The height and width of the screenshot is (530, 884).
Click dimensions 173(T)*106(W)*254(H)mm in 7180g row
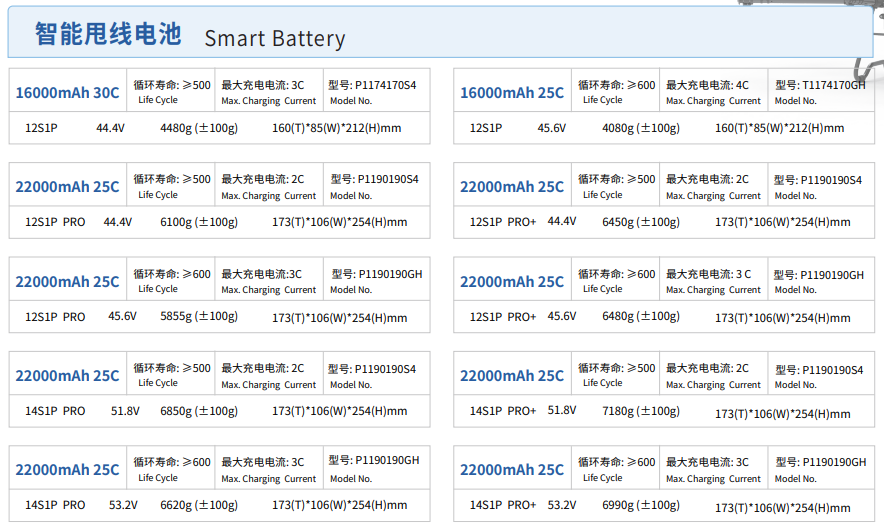pyautogui.click(x=783, y=414)
